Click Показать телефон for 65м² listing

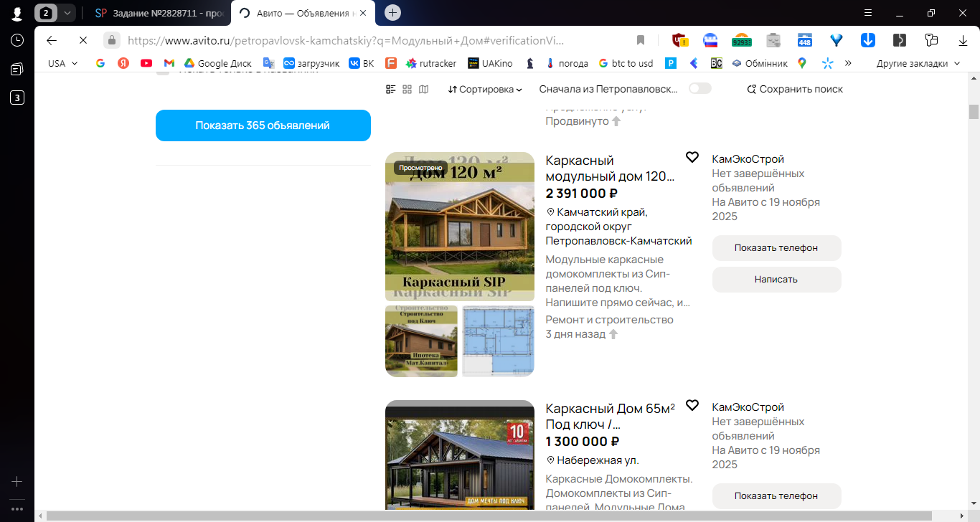776,495
